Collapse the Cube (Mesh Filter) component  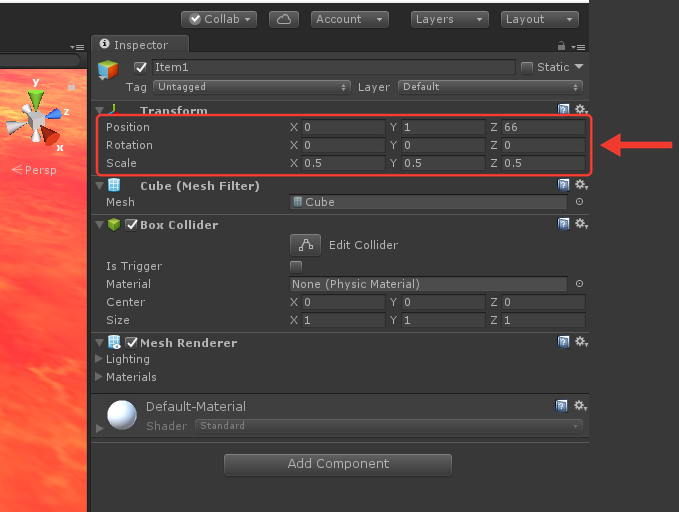click(100, 186)
